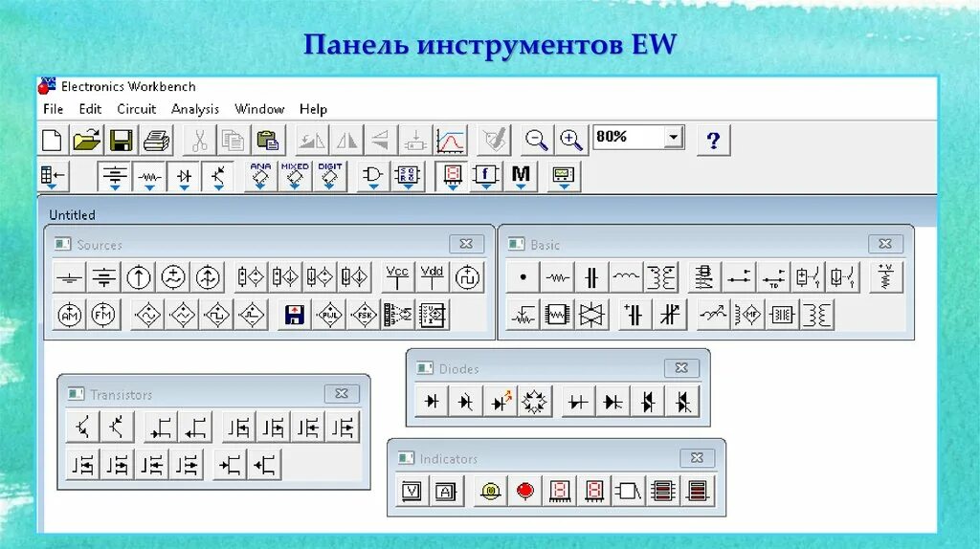Image resolution: width=980 pixels, height=549 pixels.
Task: Open the Help menu
Action: 313,109
